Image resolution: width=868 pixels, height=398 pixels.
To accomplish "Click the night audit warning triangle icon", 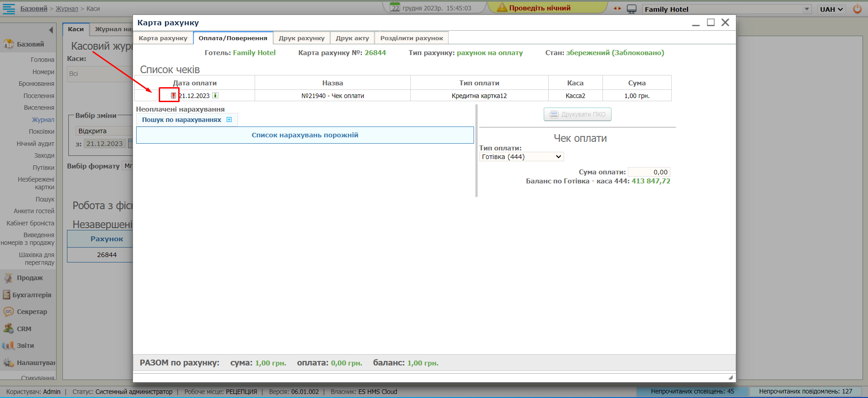I will point(502,8).
